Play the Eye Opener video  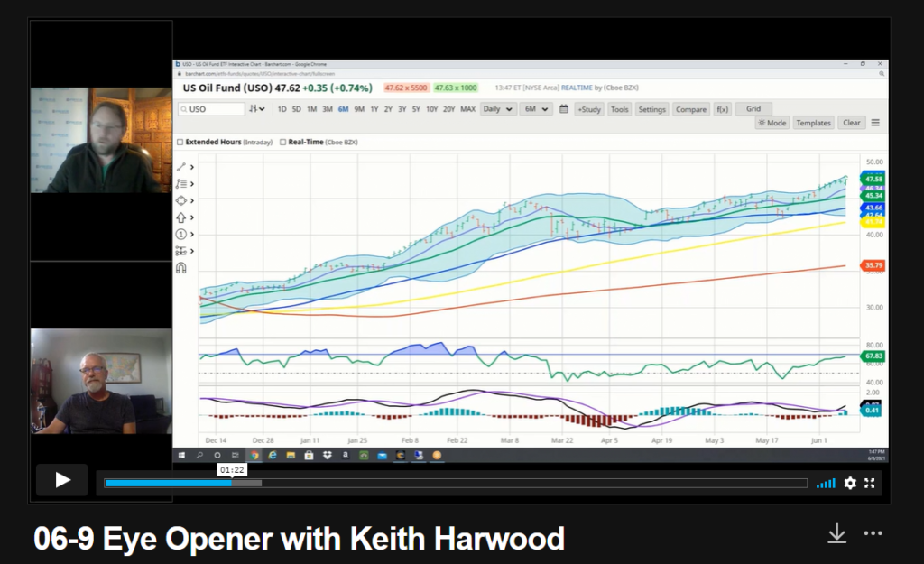tap(62, 480)
